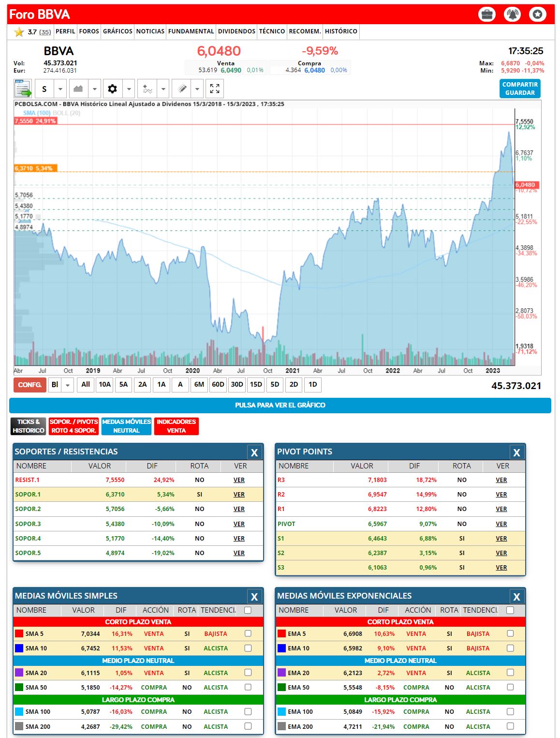This screenshot has width=560, height=738.
Task: Click the CONFG. button
Action: coord(30,385)
